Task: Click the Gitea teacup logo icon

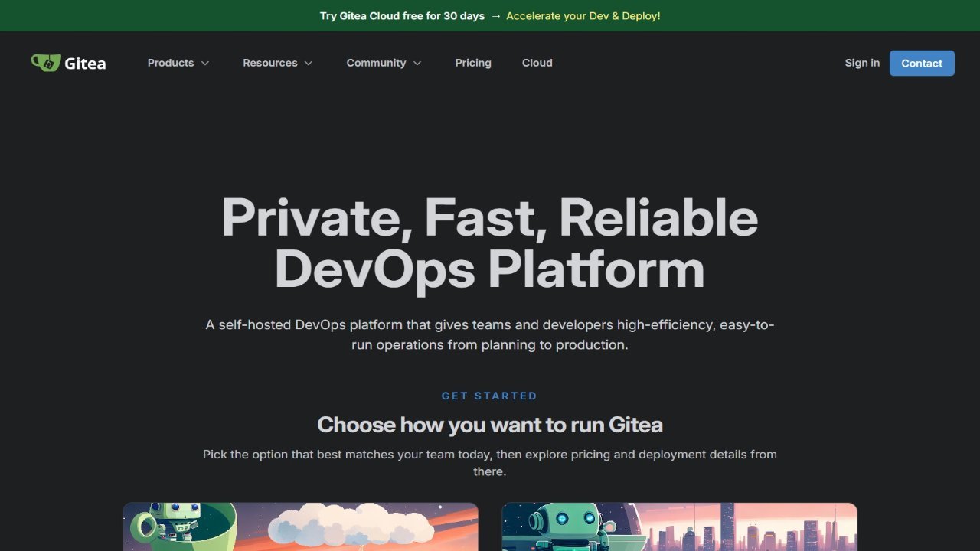Action: pyautogui.click(x=45, y=63)
